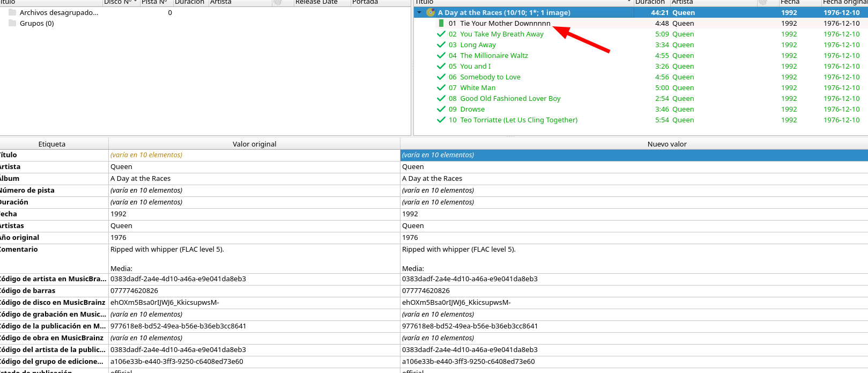
Task: Click Código de artista en MusicBra... original value
Action: pyautogui.click(x=255, y=279)
